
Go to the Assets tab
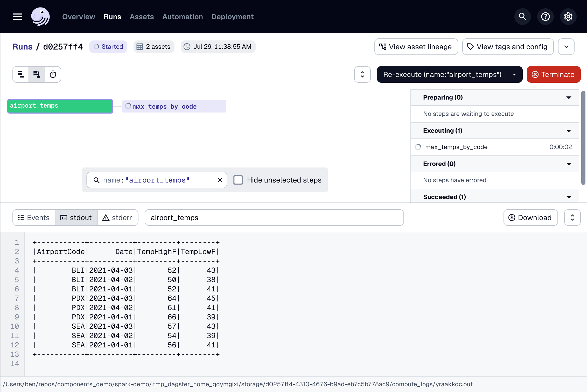tap(142, 17)
